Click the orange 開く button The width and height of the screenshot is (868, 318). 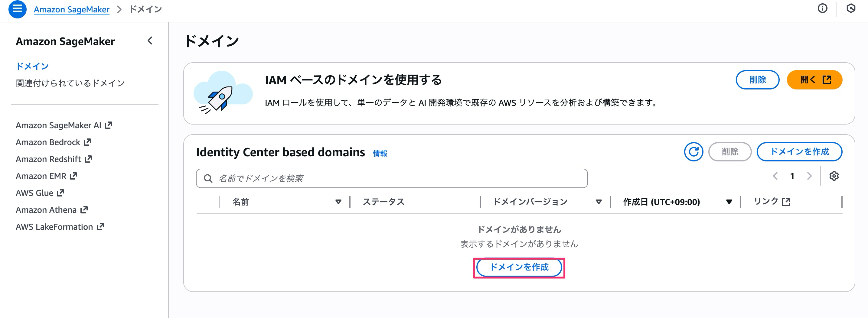pyautogui.click(x=814, y=80)
